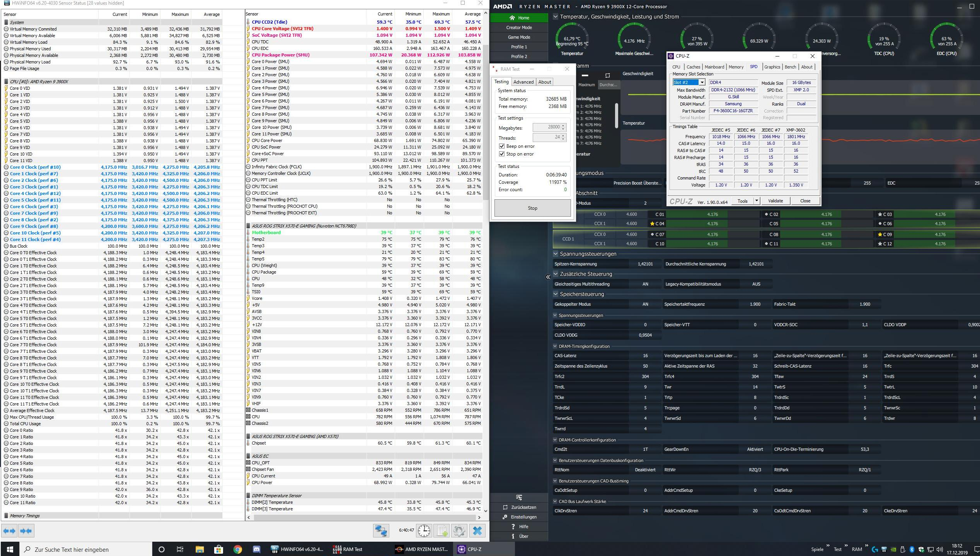Collapse the DRAM-Timingkonfiguration section

pyautogui.click(x=556, y=346)
